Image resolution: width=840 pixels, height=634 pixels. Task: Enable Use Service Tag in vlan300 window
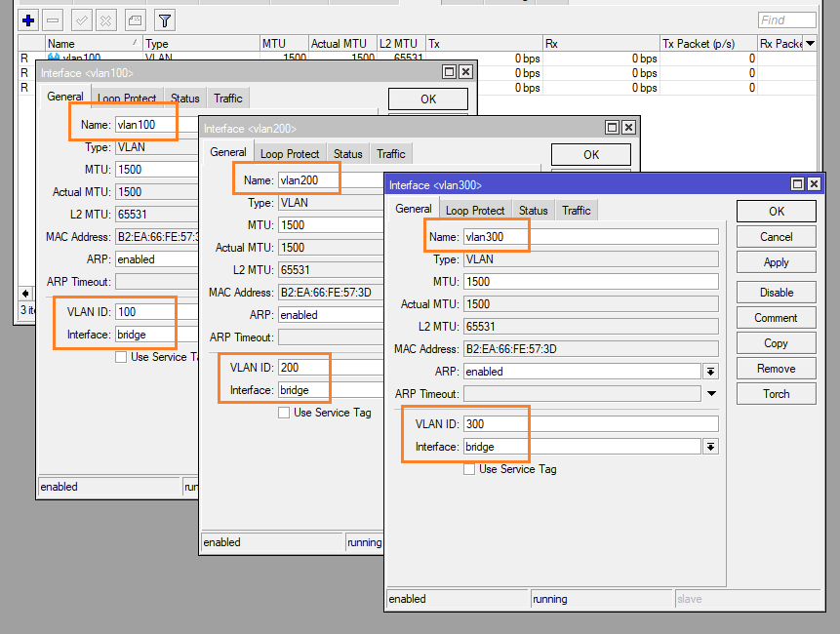pos(470,469)
